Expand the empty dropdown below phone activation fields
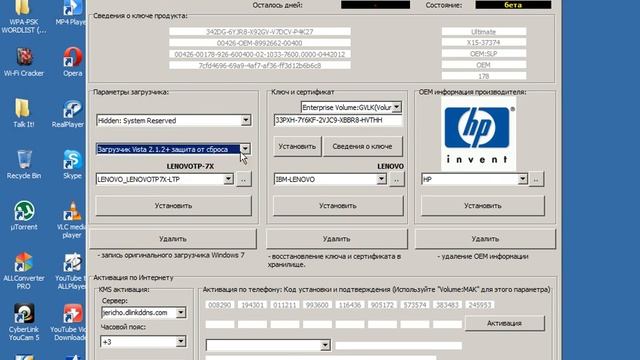This screenshot has width=640, height=360. tap(325, 345)
